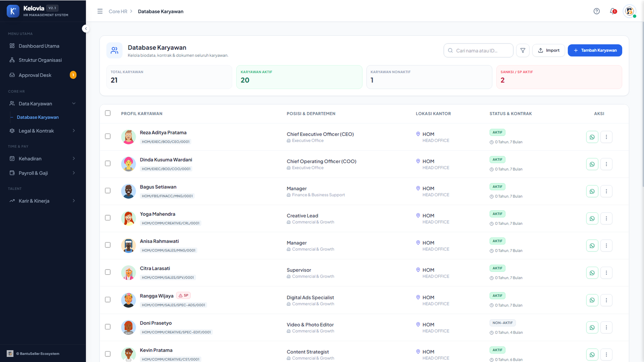
Task: Click the help question mark icon
Action: click(597, 11)
